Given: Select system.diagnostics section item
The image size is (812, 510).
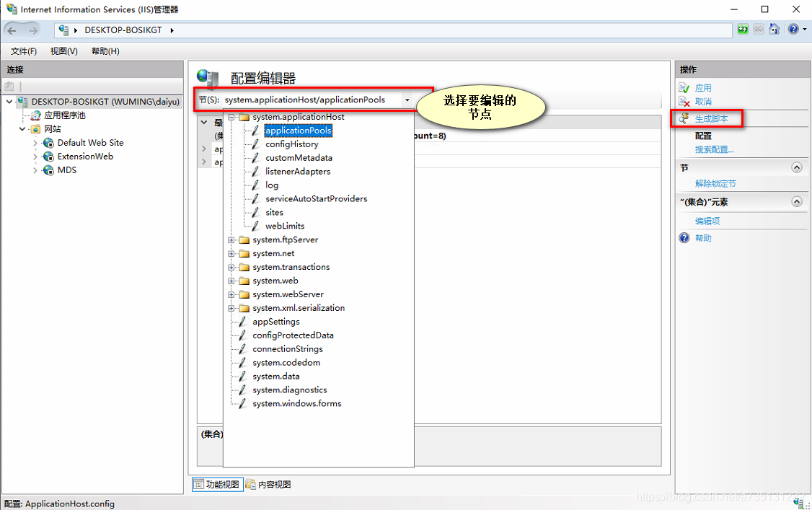Looking at the screenshot, I should (289, 390).
